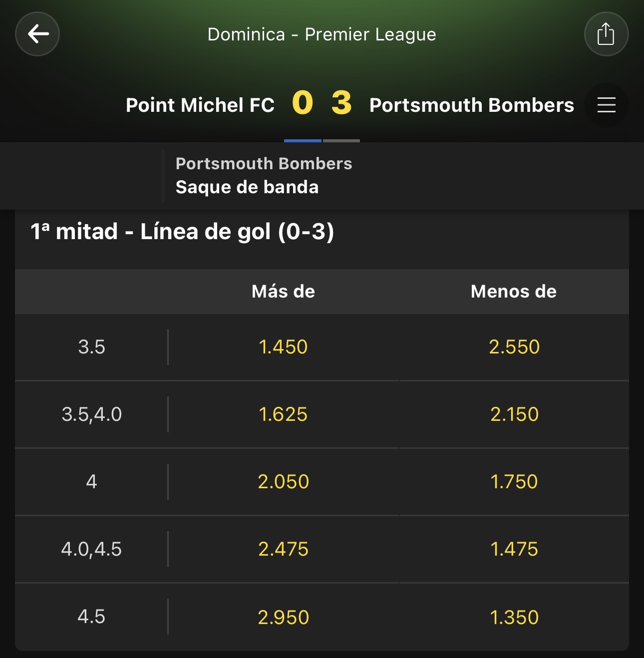Collapse the 1ª mitad - Línea de gol section
This screenshot has width=644, height=658.
click(x=322, y=232)
